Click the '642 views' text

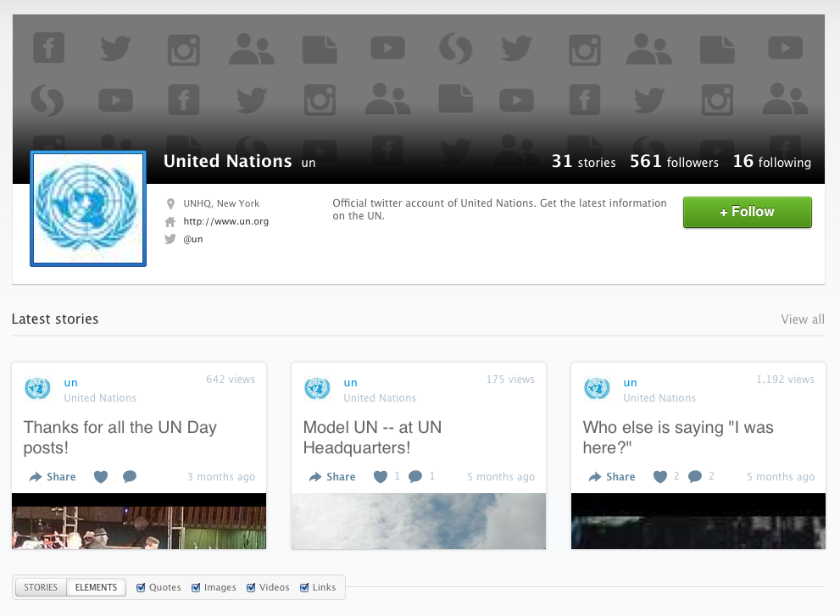[231, 380]
